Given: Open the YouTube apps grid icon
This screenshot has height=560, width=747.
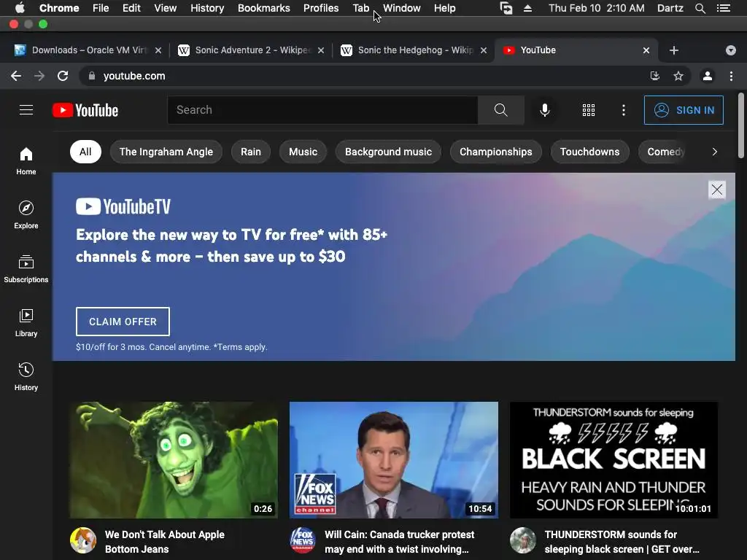Looking at the screenshot, I should point(589,110).
